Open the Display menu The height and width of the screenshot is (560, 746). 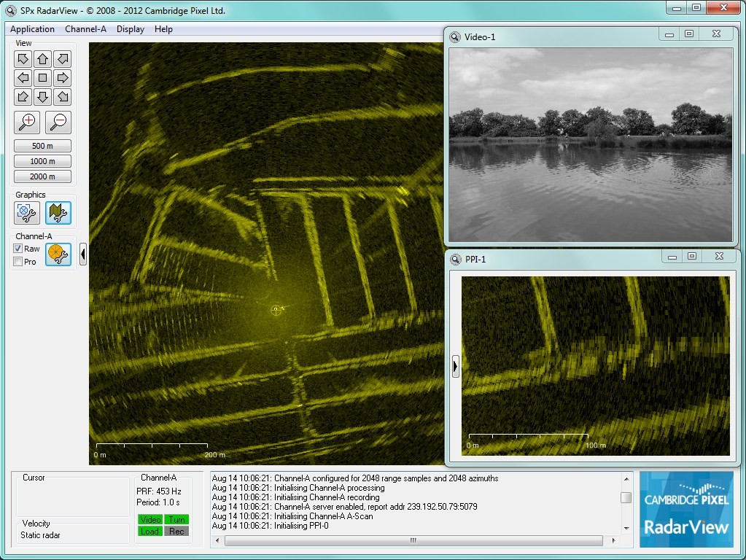pyautogui.click(x=131, y=29)
